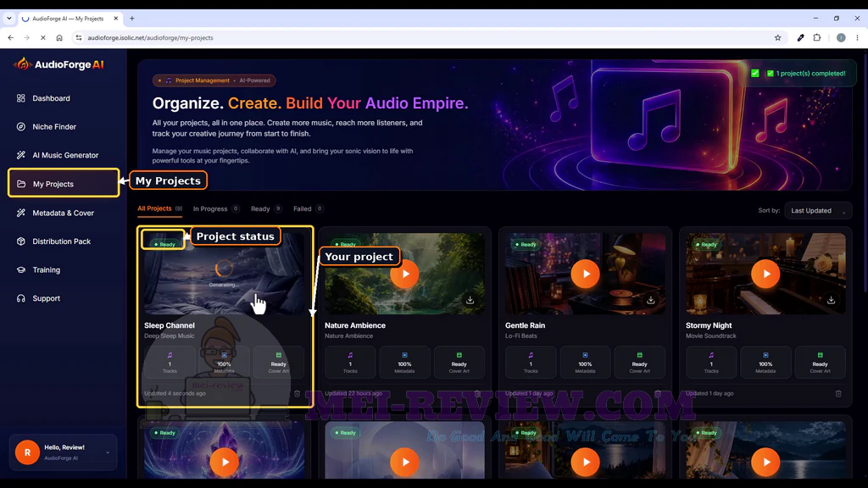
Task: Click the Sleep Channel generating thumbnail
Action: point(224,274)
